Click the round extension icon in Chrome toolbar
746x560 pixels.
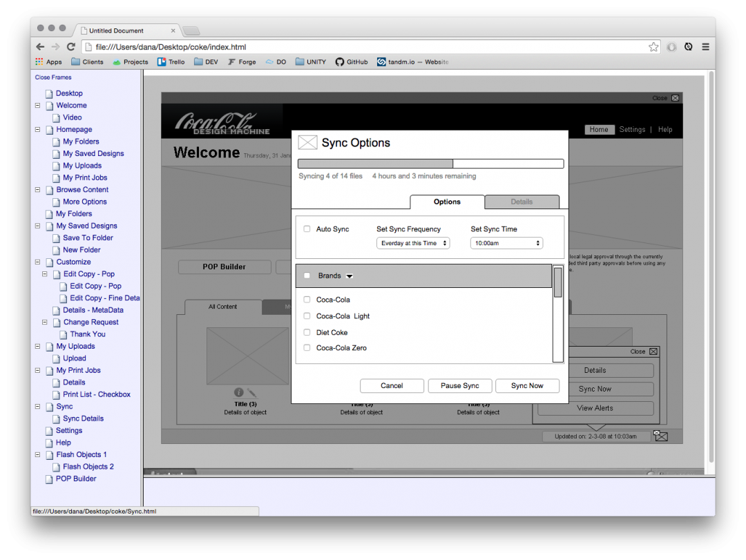click(671, 47)
